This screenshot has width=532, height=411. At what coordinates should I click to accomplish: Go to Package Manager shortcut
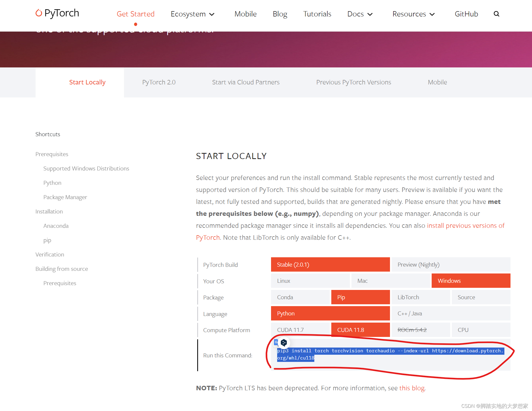point(65,197)
